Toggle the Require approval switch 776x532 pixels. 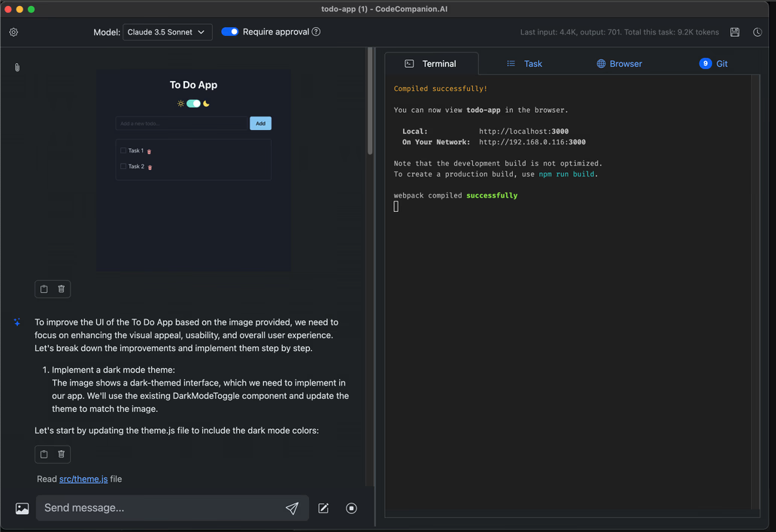(x=229, y=32)
